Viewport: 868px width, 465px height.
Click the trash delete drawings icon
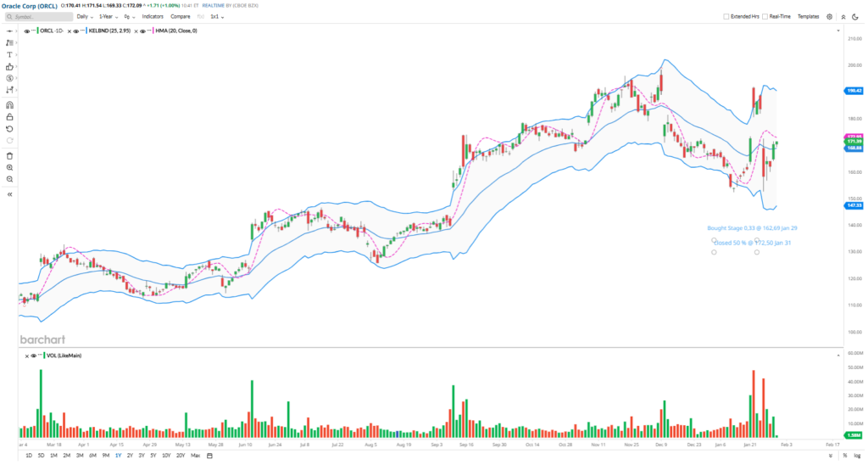pyautogui.click(x=9, y=156)
